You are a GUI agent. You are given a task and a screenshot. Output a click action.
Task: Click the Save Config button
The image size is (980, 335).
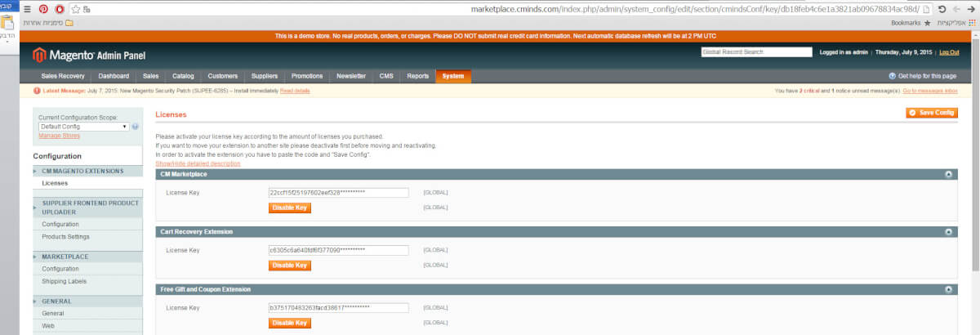932,113
